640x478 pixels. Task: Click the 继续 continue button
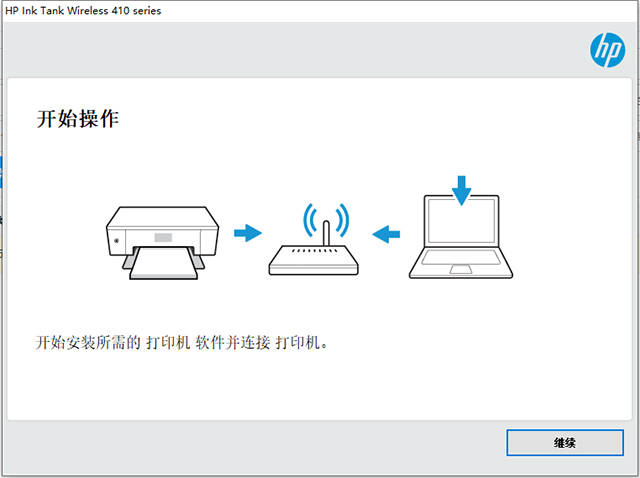[565, 442]
